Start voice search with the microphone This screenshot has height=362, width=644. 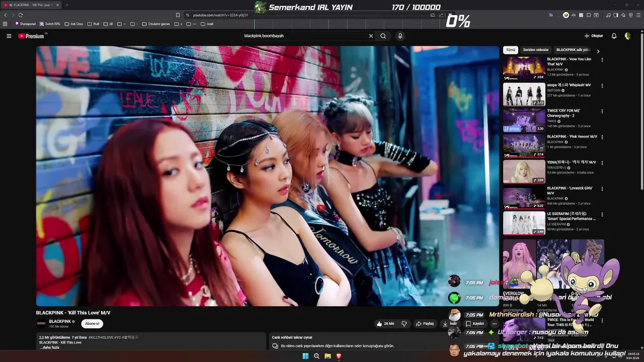tap(400, 36)
